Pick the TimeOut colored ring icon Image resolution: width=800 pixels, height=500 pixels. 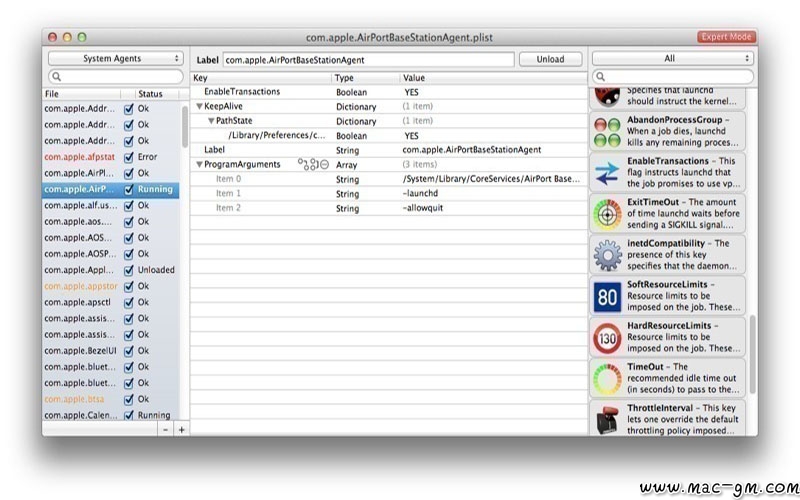pyautogui.click(x=607, y=379)
